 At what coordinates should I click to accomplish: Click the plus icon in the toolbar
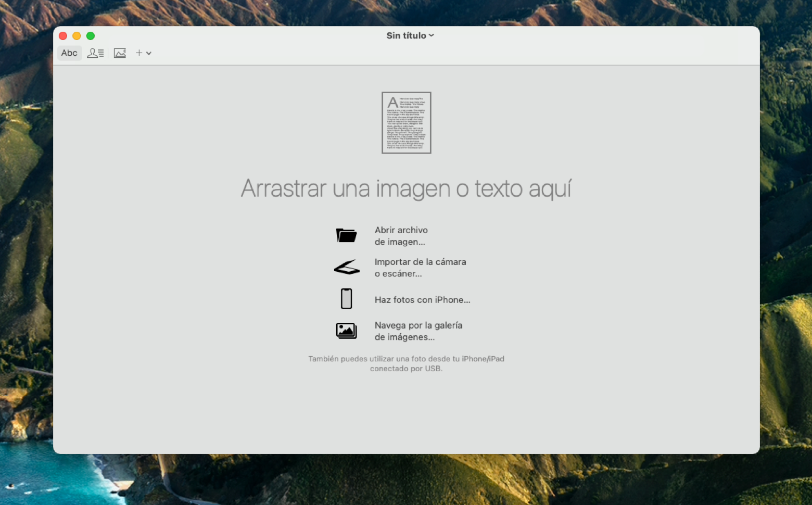coord(138,53)
